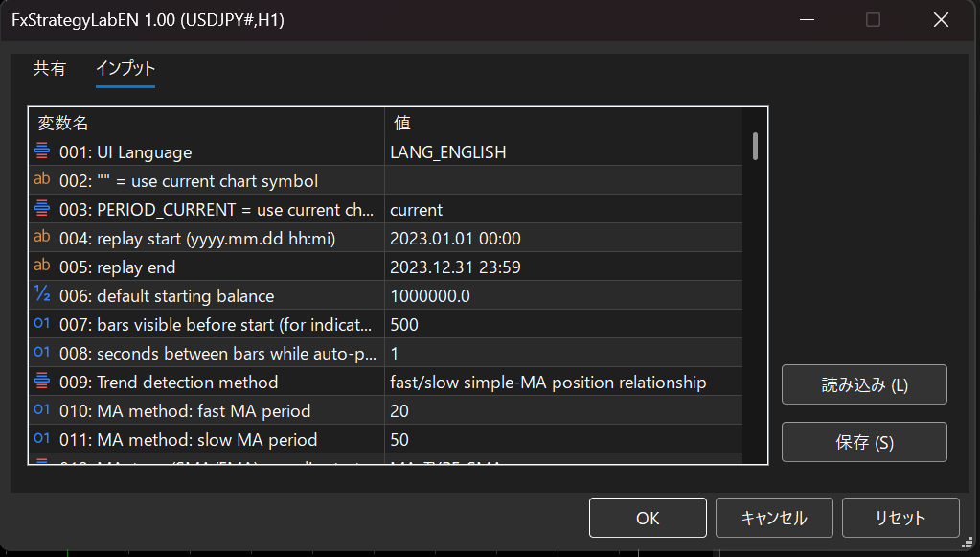Click the 読み込み (L) load button

coord(864,384)
